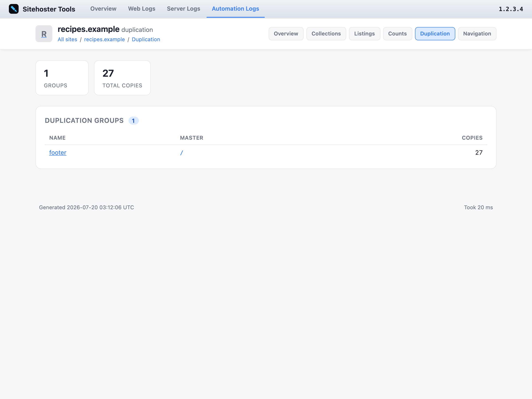The height and width of the screenshot is (399, 532).
Task: Click the R site avatar icon
Action: [44, 34]
